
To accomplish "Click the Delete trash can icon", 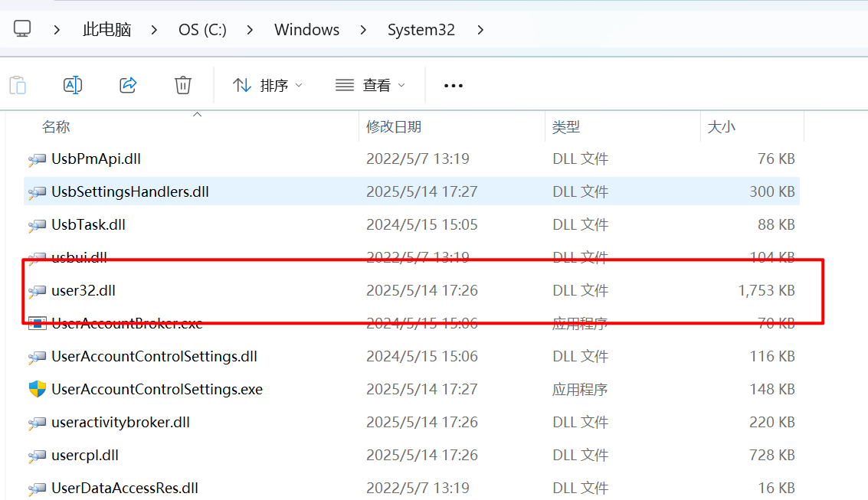I will point(183,85).
